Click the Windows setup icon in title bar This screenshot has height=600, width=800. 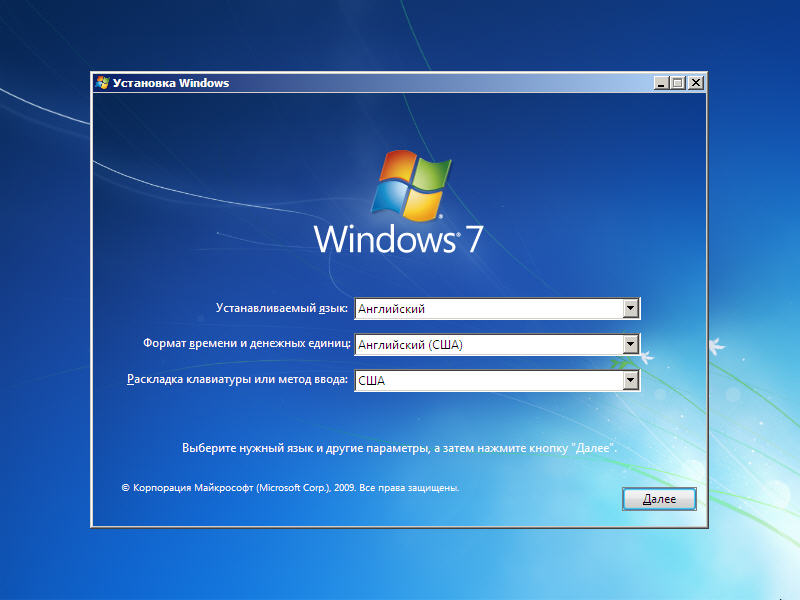(x=101, y=83)
